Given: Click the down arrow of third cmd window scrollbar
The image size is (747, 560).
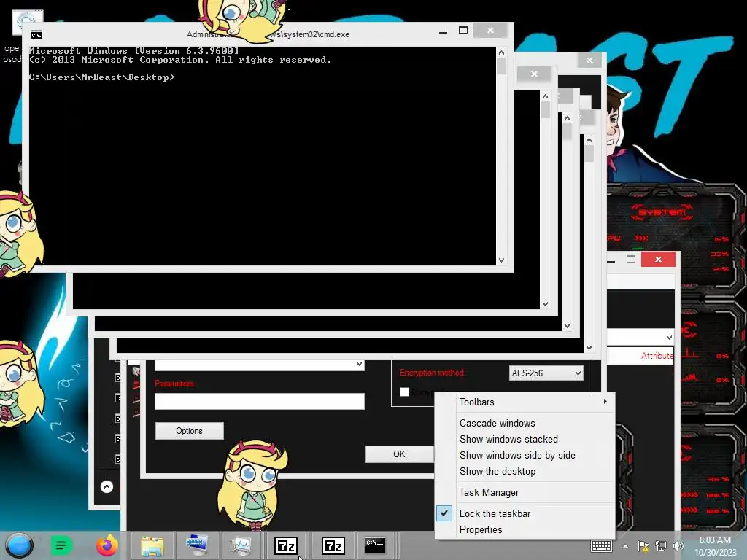Looking at the screenshot, I should pos(567,326).
